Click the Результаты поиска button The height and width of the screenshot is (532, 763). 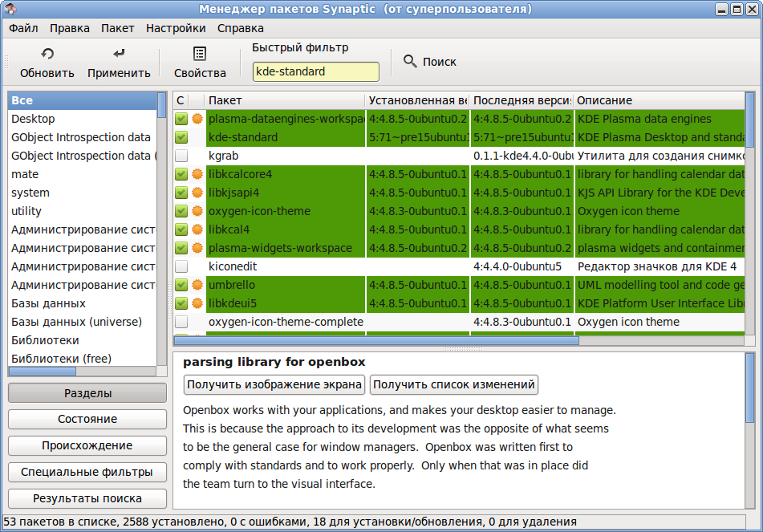pos(87,498)
